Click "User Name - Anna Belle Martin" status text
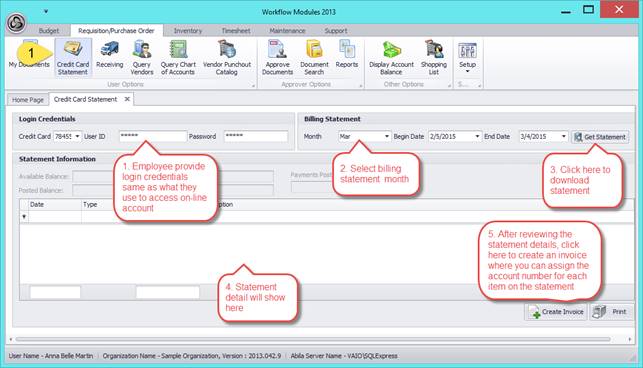Viewport: 643px width, 368px height. point(51,356)
